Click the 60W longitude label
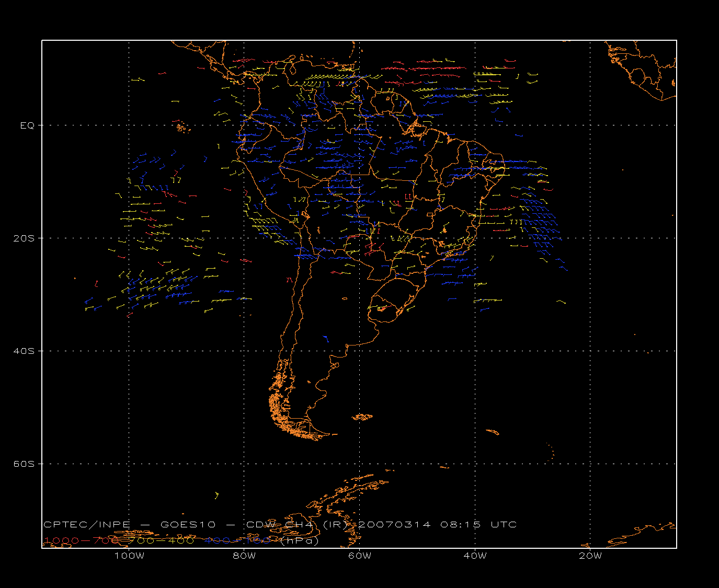Screen dimensions: 719x588 (x=360, y=556)
